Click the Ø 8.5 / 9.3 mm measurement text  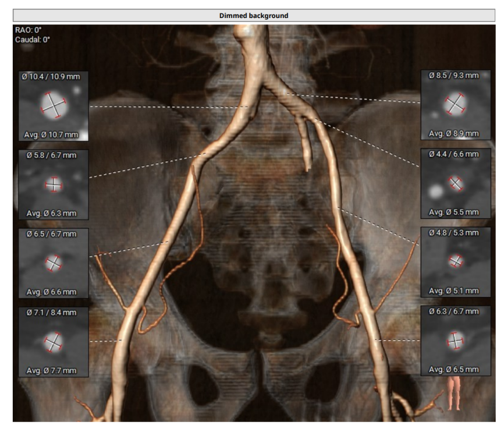454,75
